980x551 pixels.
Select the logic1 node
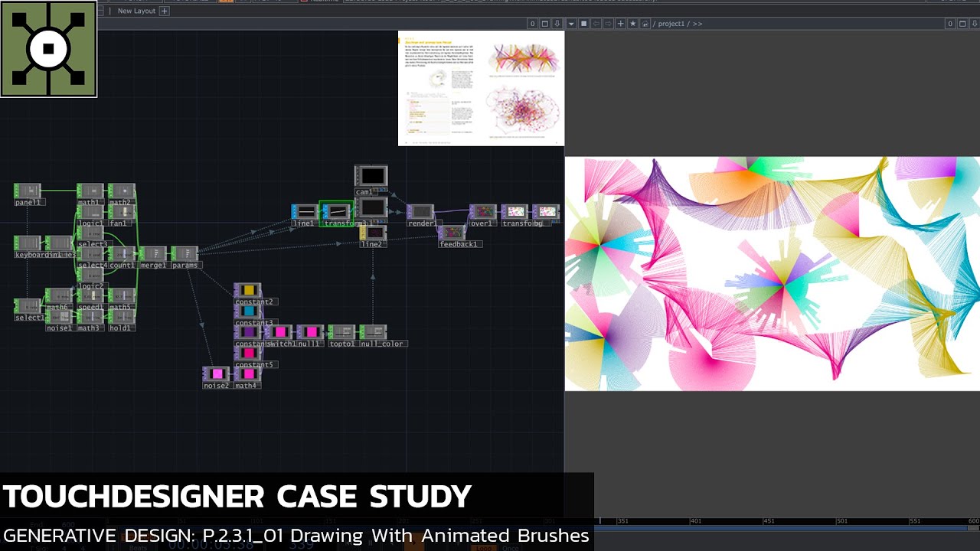pos(90,212)
